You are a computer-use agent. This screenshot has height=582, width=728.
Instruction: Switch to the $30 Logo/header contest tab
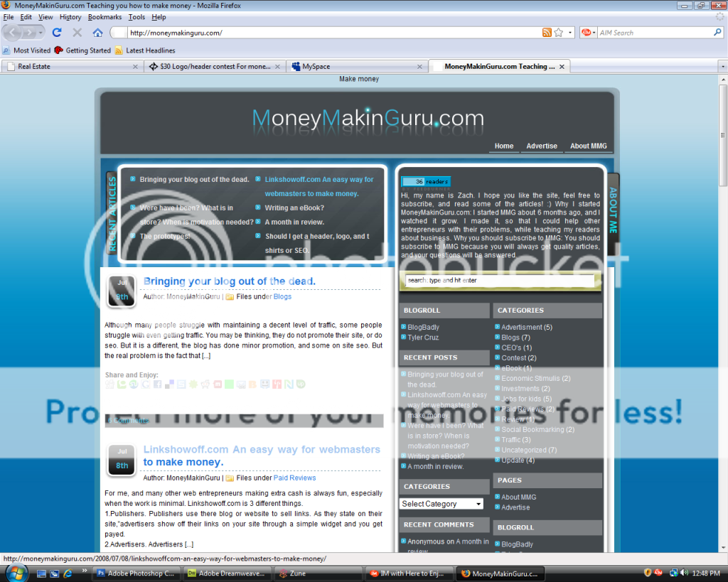214,67
